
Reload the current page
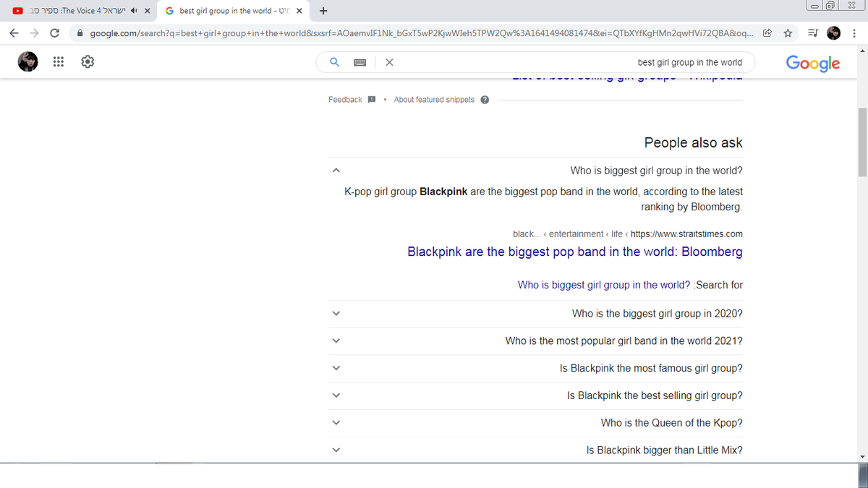[55, 33]
